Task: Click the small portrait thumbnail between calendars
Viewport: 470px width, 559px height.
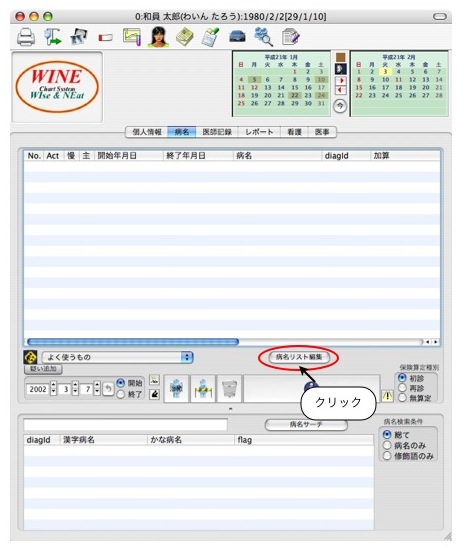Action: (341, 69)
